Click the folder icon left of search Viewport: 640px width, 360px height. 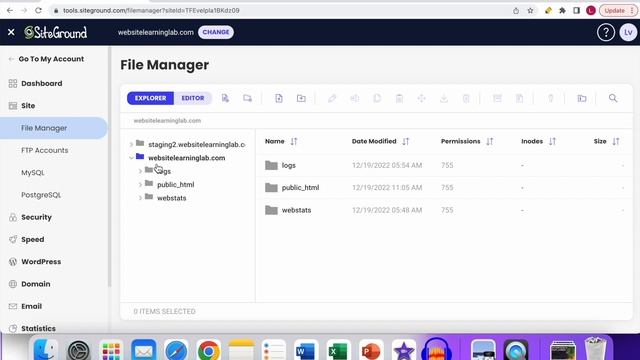582,98
